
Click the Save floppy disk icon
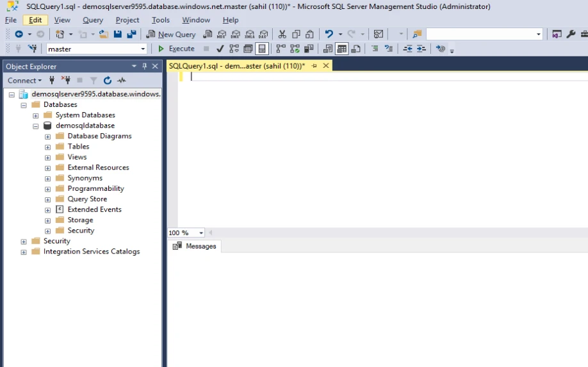(118, 34)
